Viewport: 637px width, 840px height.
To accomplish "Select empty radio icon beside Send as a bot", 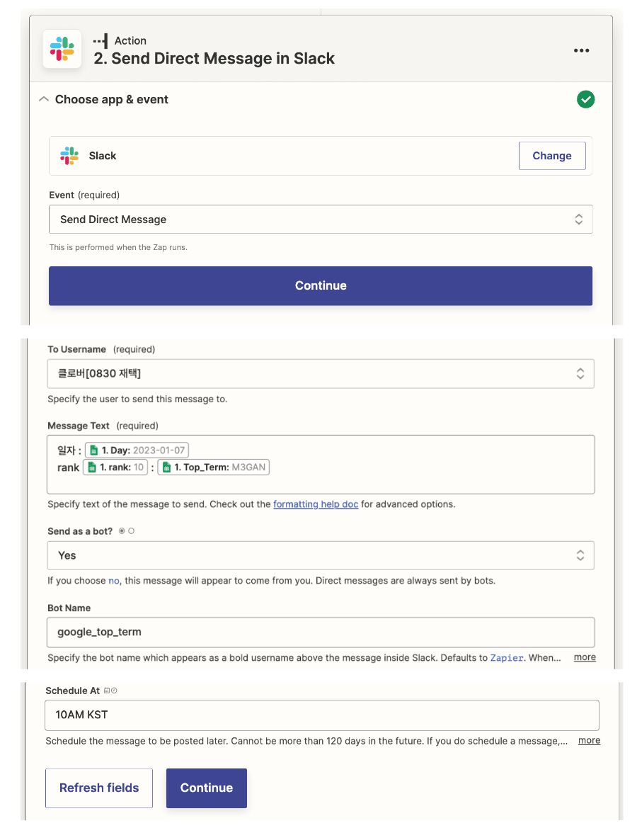I will point(131,531).
